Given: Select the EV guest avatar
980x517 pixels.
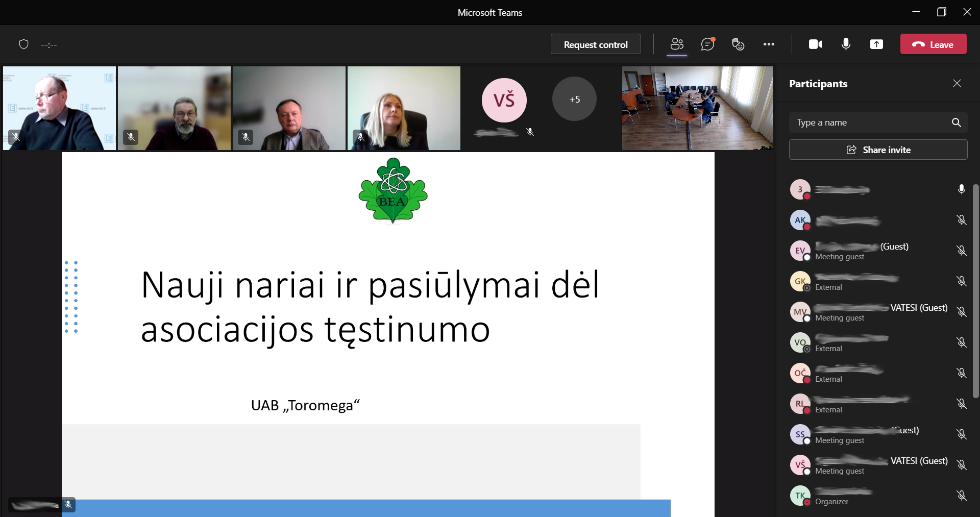Looking at the screenshot, I should (x=800, y=251).
